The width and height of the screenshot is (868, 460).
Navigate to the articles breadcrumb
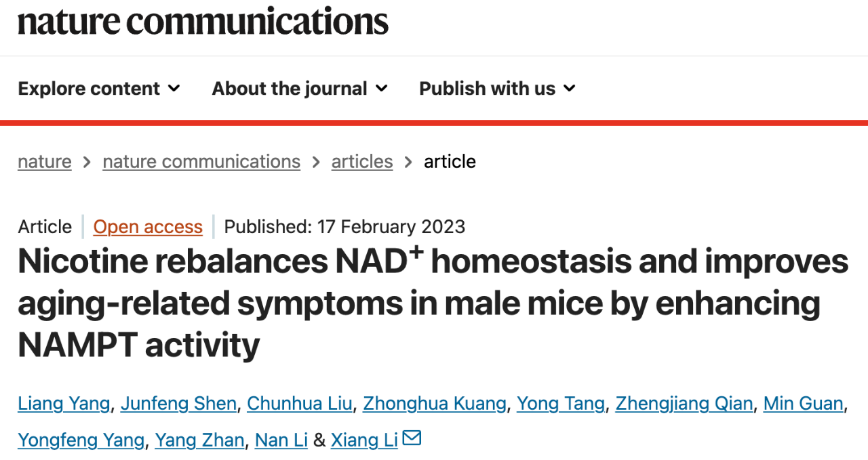click(362, 161)
